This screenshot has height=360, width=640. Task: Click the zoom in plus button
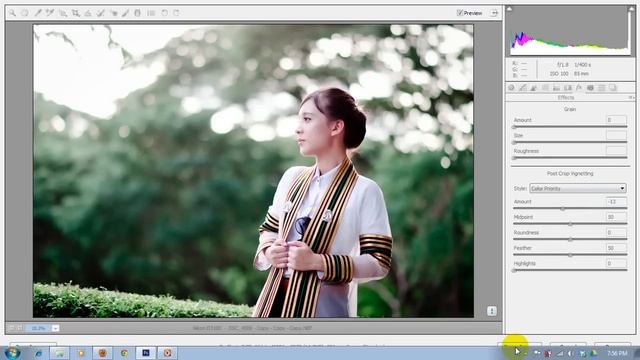pos(19,328)
